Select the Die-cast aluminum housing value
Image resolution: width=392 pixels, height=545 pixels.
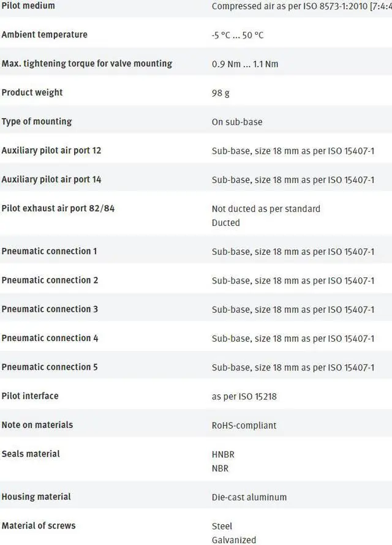point(249,497)
